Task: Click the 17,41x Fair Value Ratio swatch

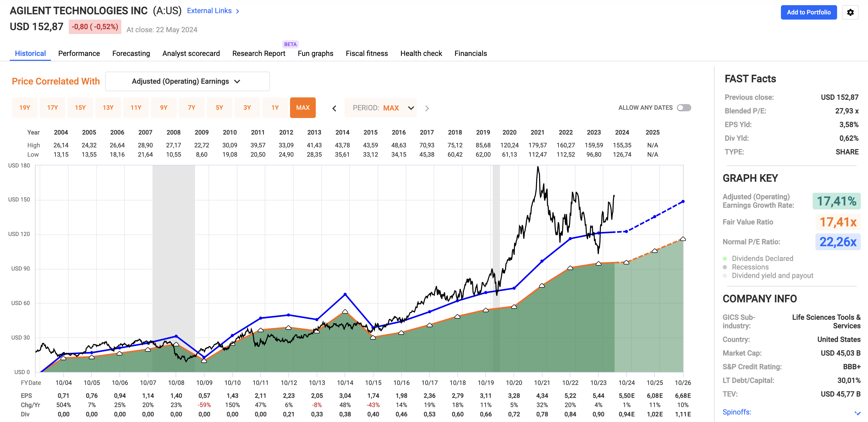Action: click(838, 222)
